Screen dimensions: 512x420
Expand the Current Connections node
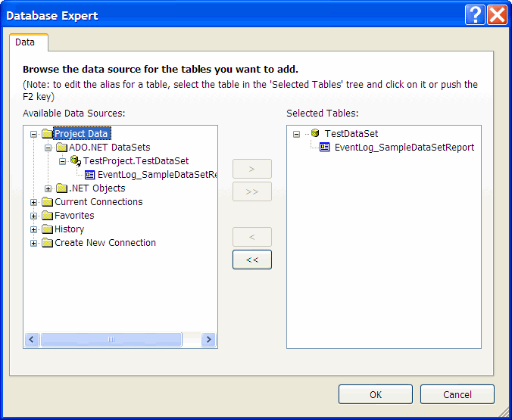33,203
